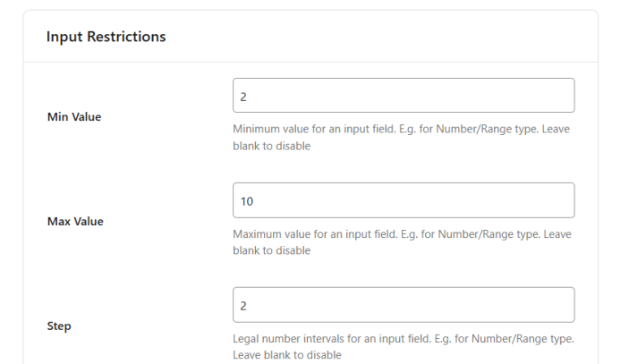Click the "Step" field label
629x364 pixels.
(59, 326)
